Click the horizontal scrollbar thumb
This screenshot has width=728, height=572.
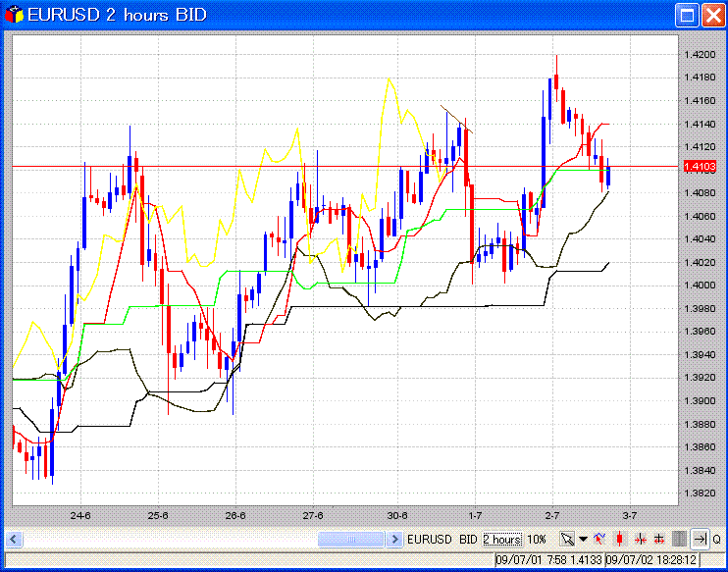(x=351, y=539)
